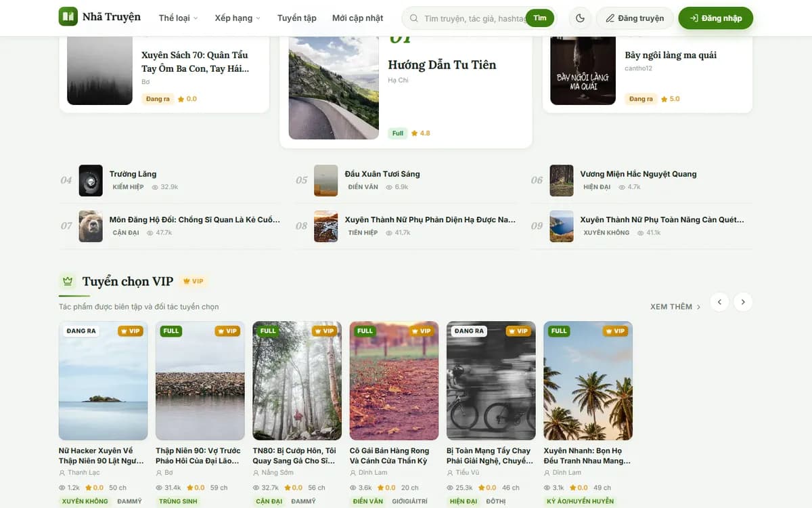Click the TRÙNG SINH genre tag
The image size is (812, 508).
(x=178, y=501)
